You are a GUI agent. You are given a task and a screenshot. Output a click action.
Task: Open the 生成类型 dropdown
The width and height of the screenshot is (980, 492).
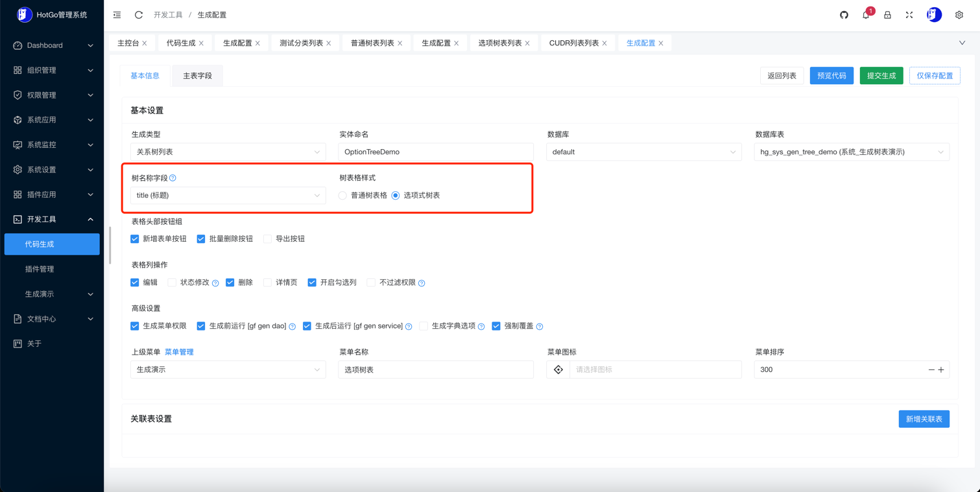228,152
